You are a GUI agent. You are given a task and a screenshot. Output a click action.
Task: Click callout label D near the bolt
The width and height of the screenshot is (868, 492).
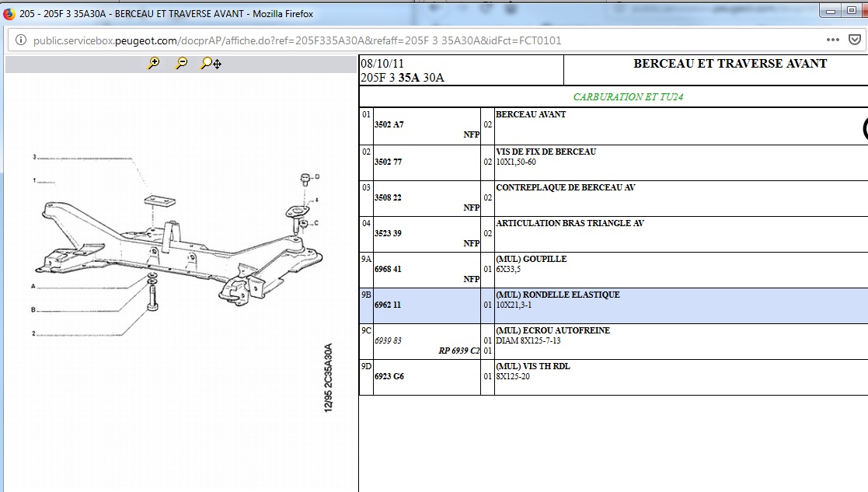point(317,176)
